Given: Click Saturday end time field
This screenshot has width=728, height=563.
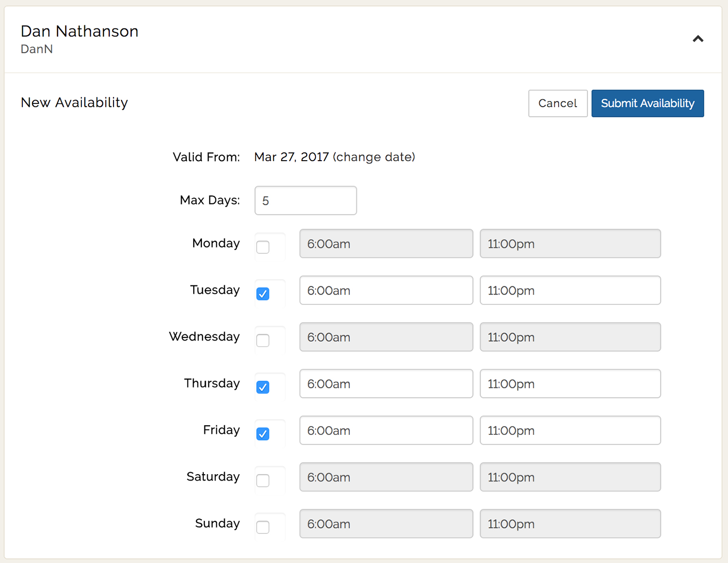Looking at the screenshot, I should coord(570,477).
